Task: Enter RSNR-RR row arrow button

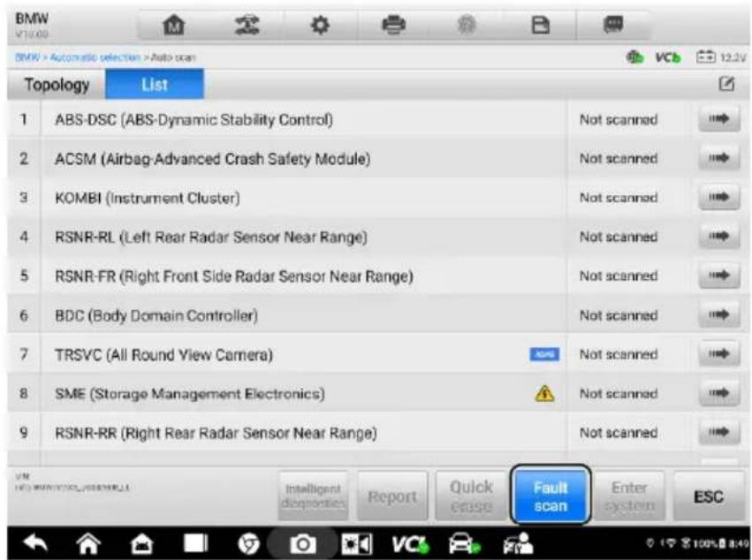Action: [x=718, y=433]
